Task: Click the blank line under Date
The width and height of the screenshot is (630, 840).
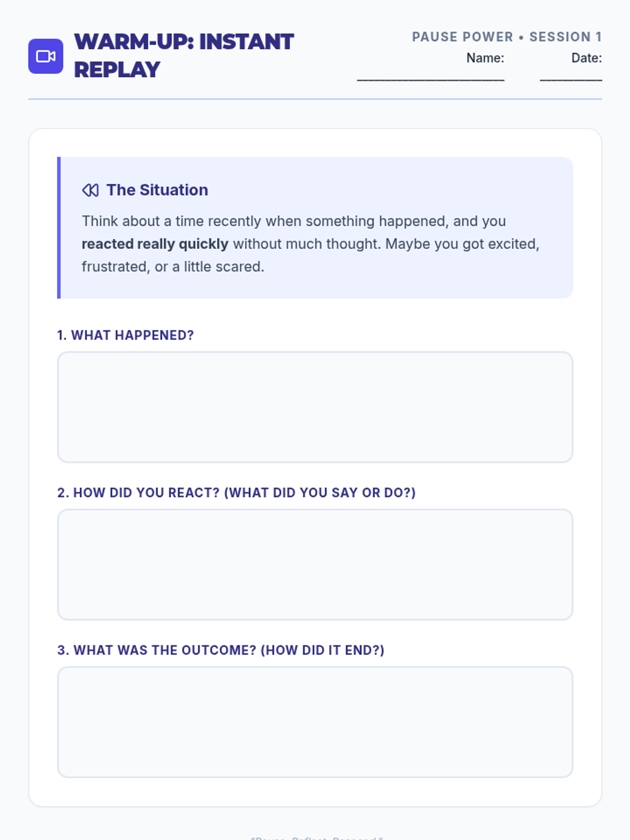Action: click(571, 79)
